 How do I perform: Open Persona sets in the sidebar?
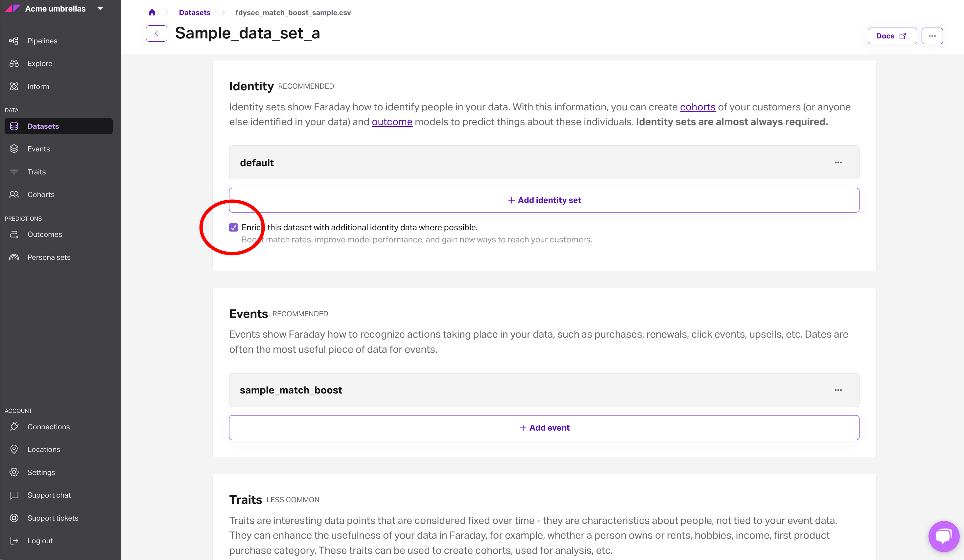(x=49, y=257)
